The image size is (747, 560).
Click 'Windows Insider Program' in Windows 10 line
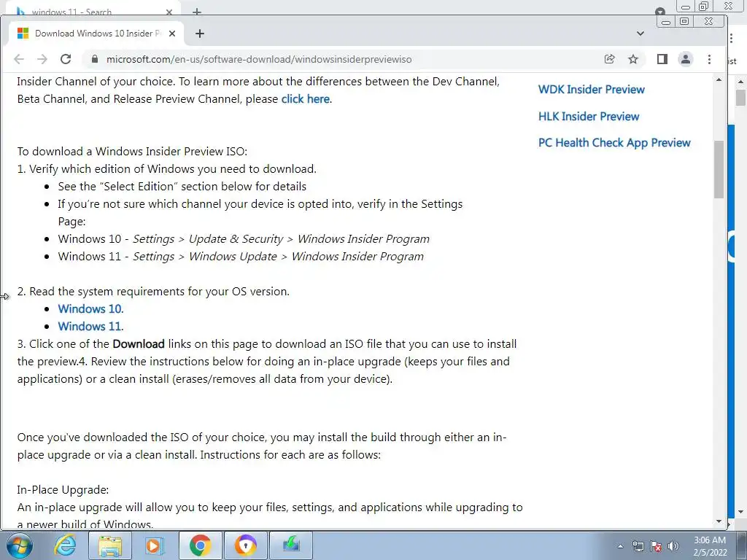click(x=363, y=238)
